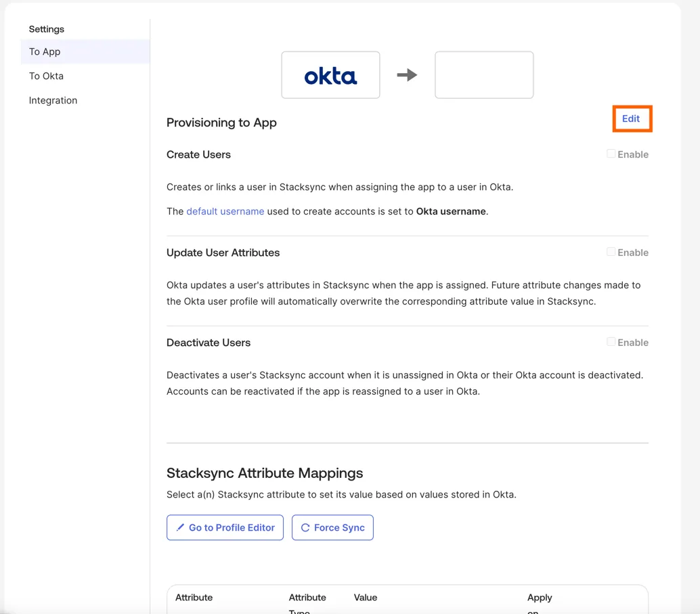Screen dimensions: 700x614
Task: Click the refresh icon in Force Sync button
Action: coord(305,527)
